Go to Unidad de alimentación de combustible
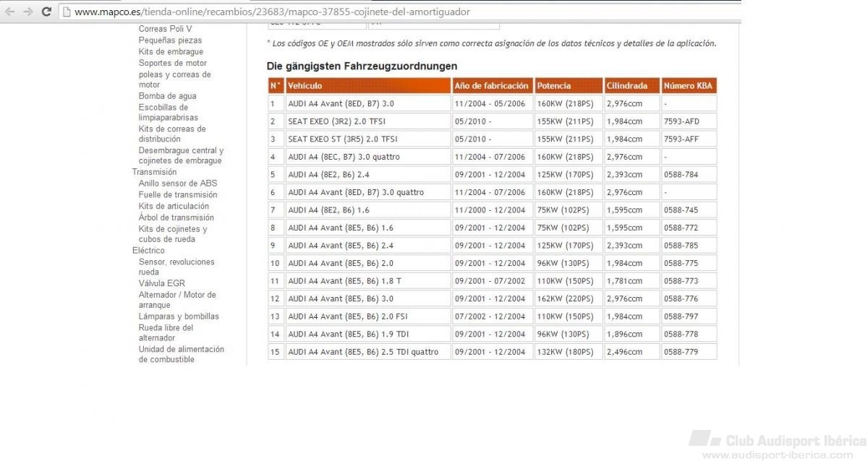 click(x=182, y=354)
